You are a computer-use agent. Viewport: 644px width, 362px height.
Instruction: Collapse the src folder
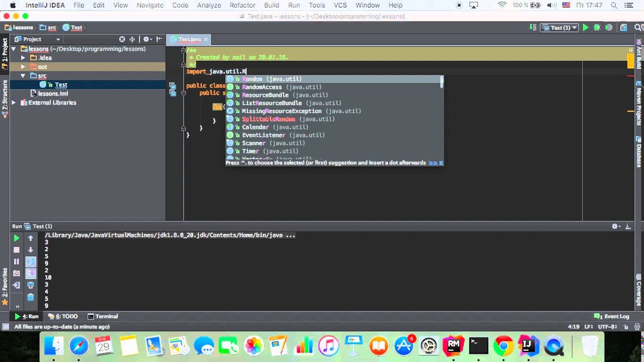click(x=23, y=76)
